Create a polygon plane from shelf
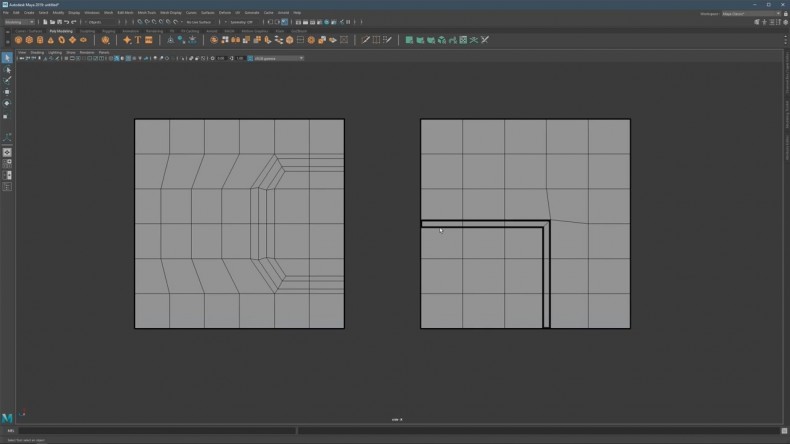Screen dimensions: 790x444 pyautogui.click(x=73, y=40)
